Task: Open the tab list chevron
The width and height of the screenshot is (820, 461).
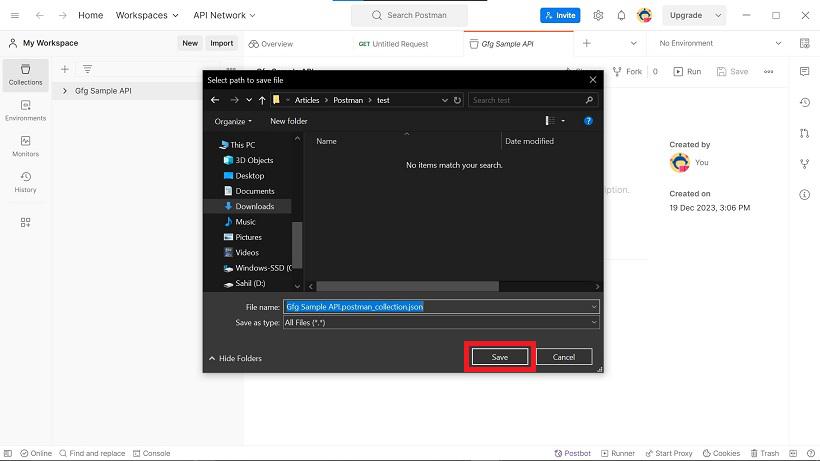Action: [x=633, y=43]
